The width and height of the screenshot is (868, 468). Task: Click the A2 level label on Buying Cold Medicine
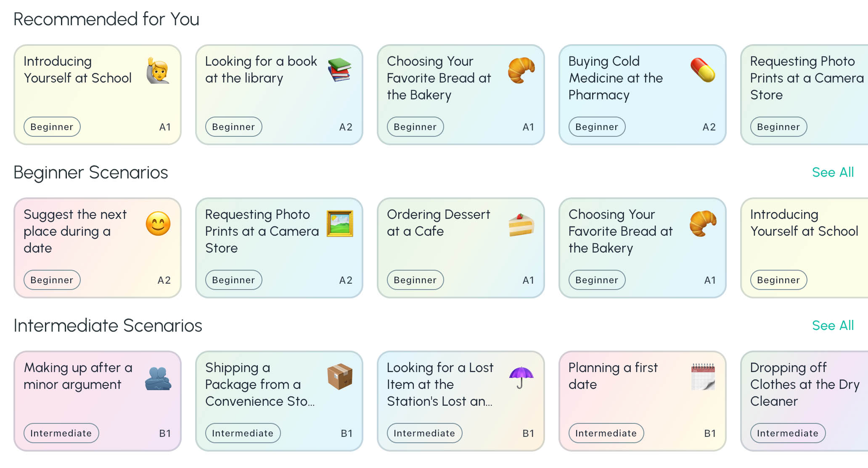[710, 127]
